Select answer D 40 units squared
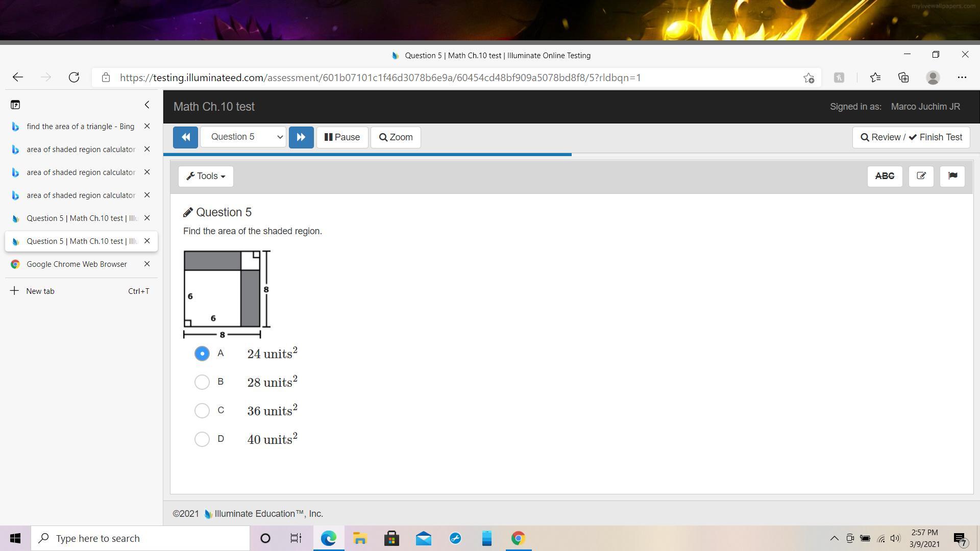This screenshot has width=980, height=551. click(x=202, y=439)
